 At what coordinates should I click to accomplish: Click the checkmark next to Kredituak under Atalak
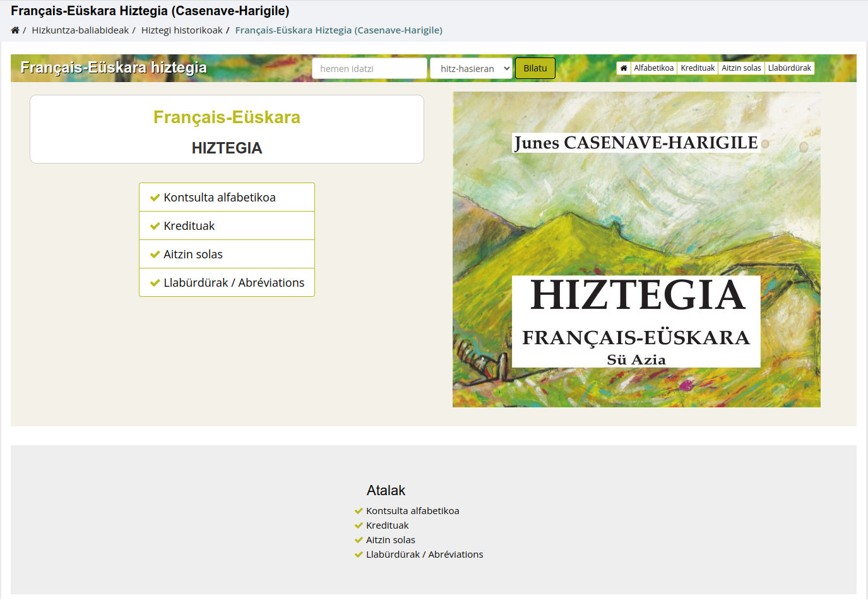(359, 525)
